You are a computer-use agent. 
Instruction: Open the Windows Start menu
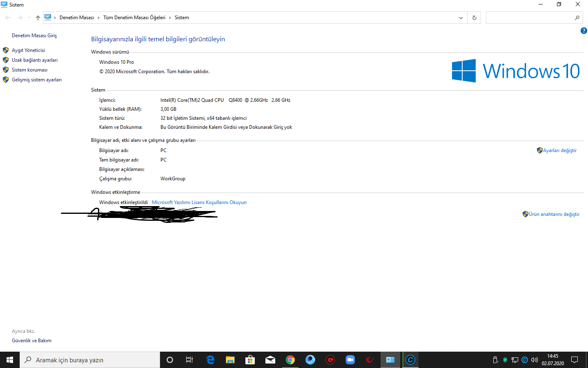click(x=10, y=360)
